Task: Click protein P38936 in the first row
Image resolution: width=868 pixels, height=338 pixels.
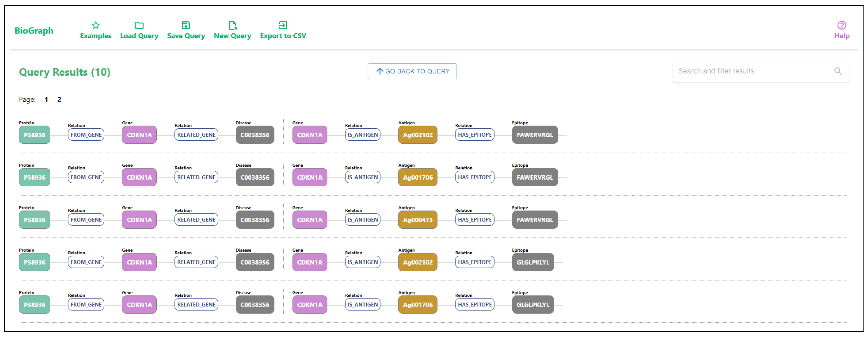Action: [34, 135]
